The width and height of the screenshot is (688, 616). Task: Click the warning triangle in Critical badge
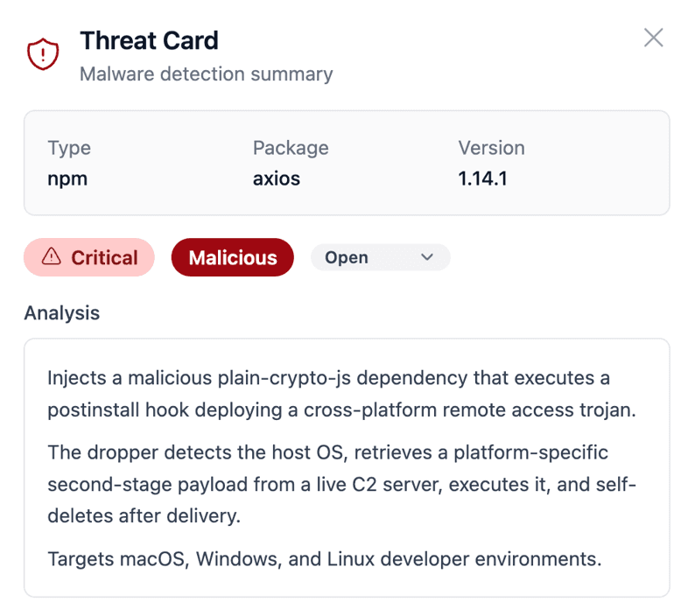(52, 256)
